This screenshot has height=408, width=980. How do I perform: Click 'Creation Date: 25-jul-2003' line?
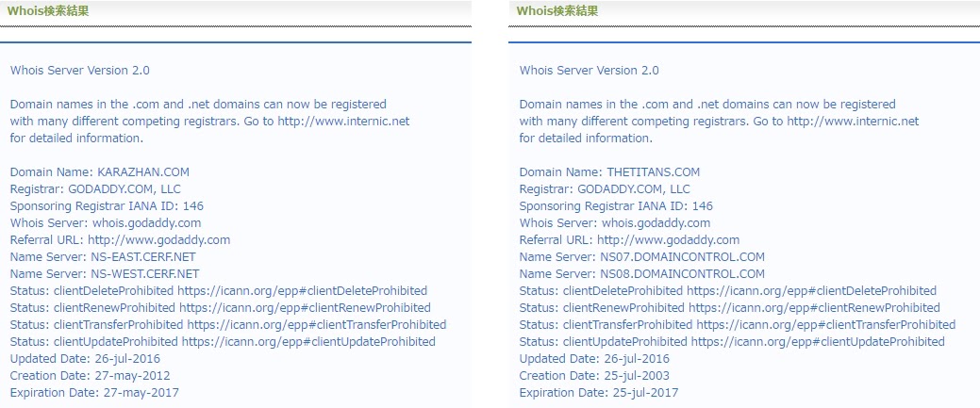(x=594, y=376)
